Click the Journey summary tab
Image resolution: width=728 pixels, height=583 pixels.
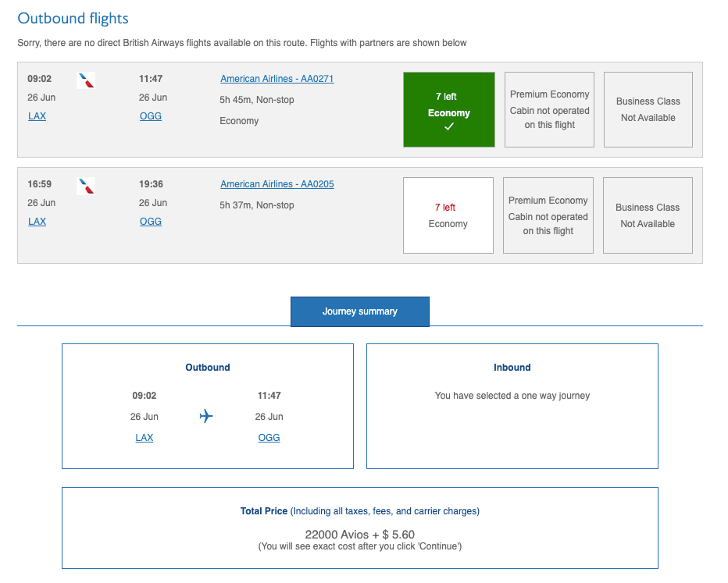359,311
